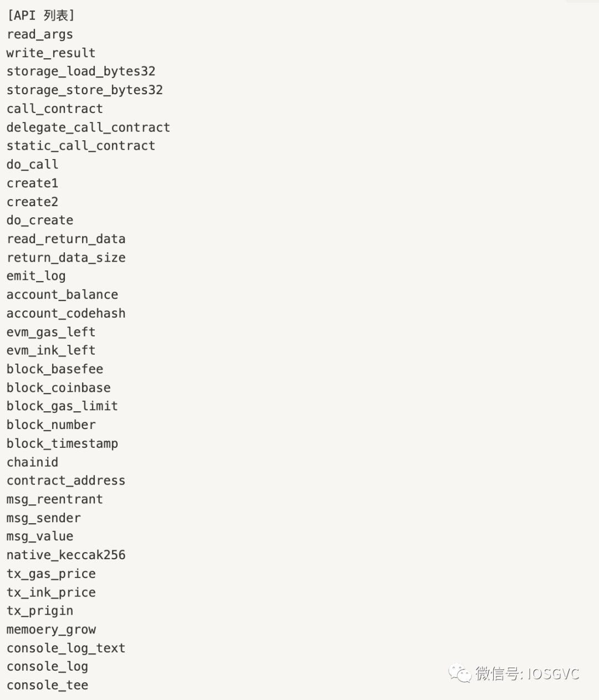Click the [API 列表] heading

40,16
